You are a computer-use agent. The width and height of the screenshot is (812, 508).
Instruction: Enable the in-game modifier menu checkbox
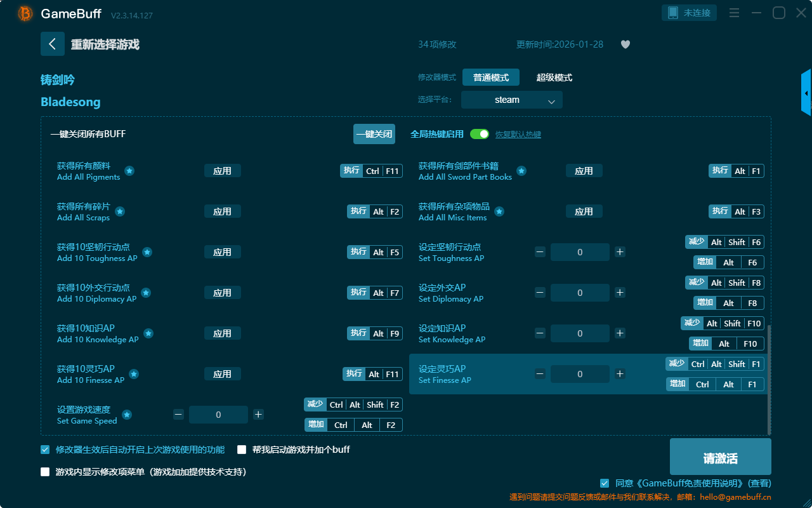click(x=45, y=472)
